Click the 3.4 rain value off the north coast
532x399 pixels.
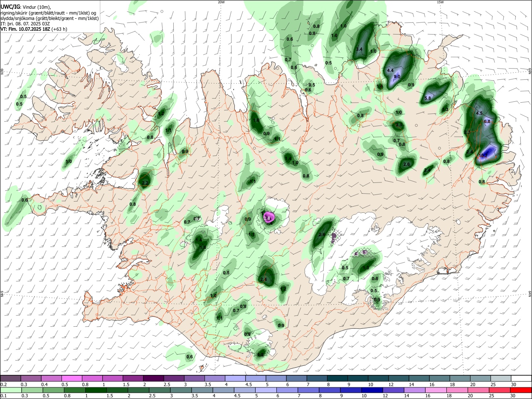point(360,49)
